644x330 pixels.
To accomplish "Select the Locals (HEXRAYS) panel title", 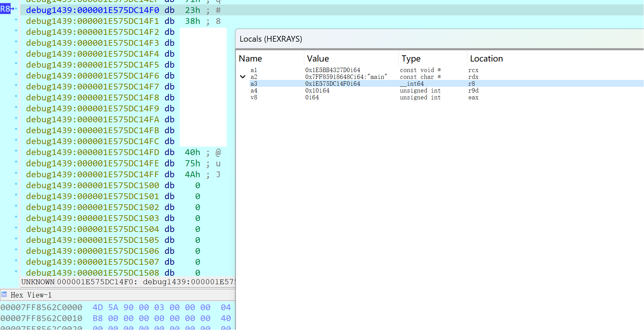I will tap(271, 39).
